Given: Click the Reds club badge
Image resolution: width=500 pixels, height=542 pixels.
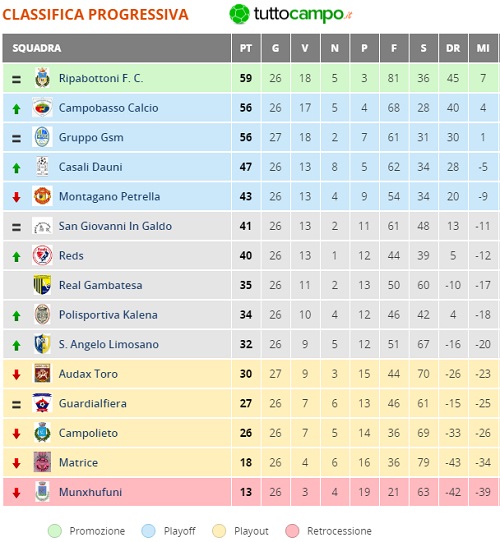Looking at the screenshot, I should 42,255.
